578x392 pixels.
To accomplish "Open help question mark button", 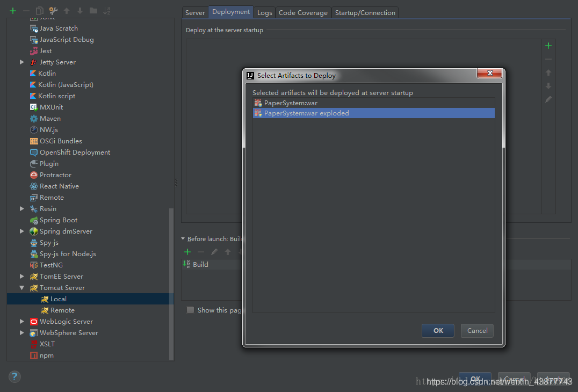I will coord(15,376).
